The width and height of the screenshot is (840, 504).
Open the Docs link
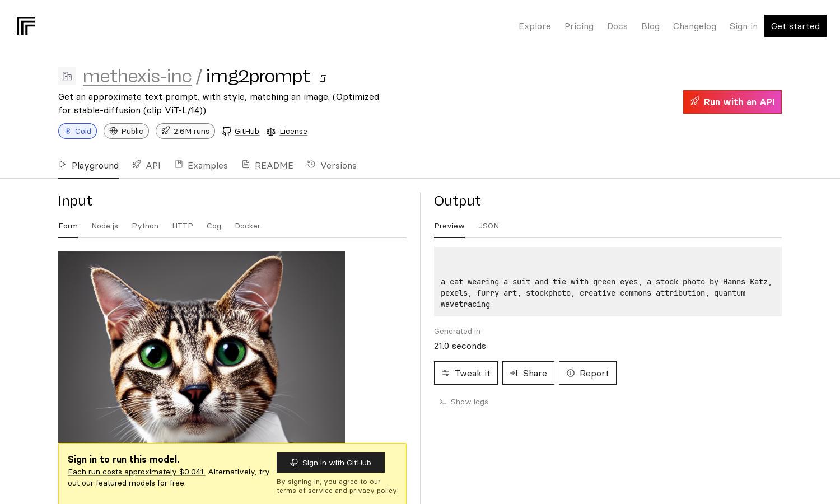617,26
